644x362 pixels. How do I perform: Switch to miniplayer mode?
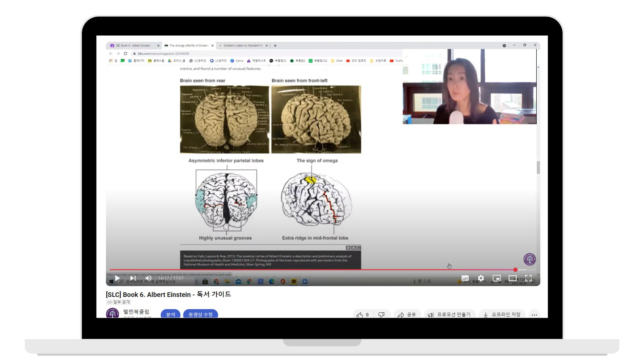point(496,278)
